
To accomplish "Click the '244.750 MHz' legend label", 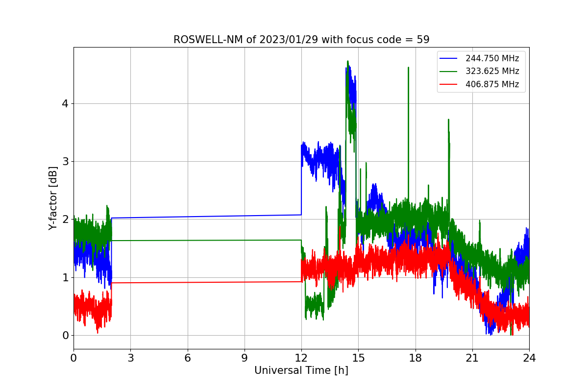I will (492, 58).
